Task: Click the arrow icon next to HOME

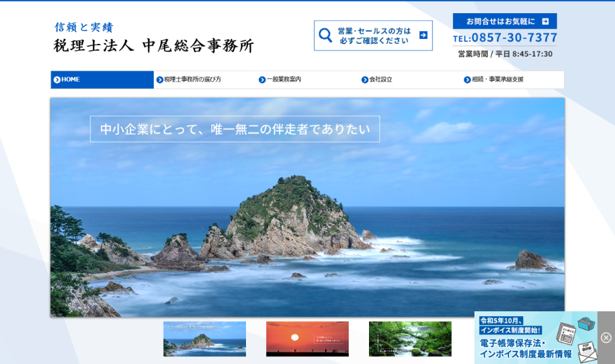Action: [x=57, y=80]
